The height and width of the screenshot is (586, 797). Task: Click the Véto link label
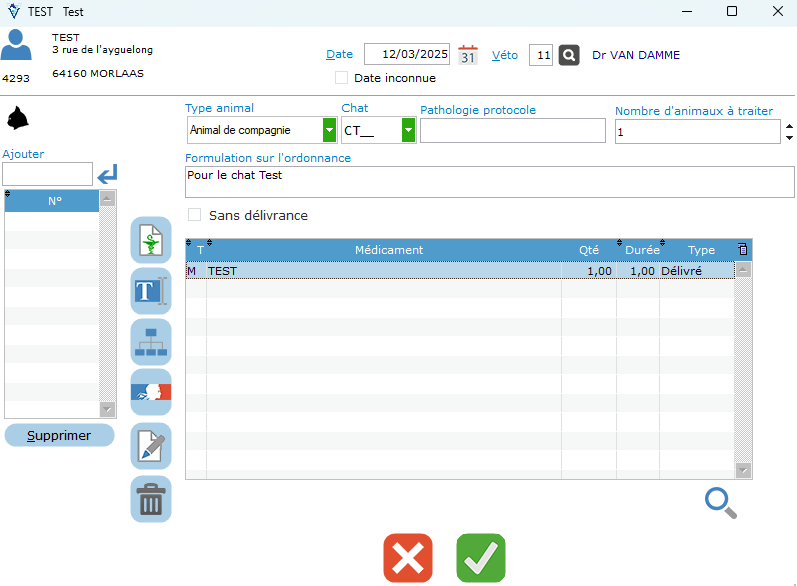click(505, 55)
